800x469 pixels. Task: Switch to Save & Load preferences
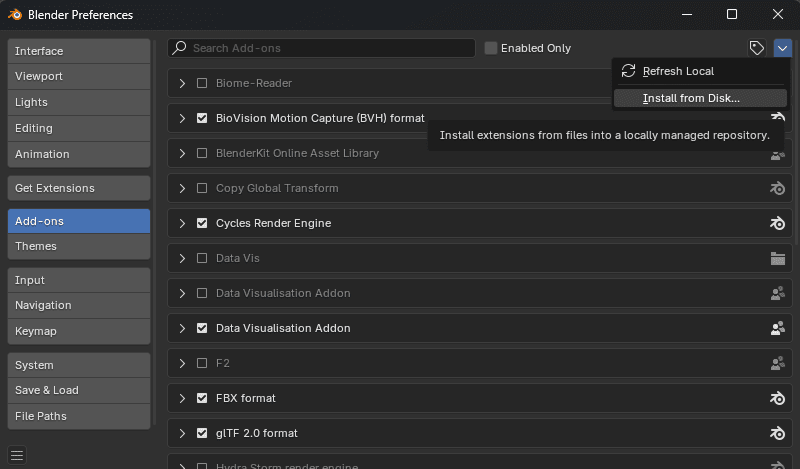coord(79,390)
